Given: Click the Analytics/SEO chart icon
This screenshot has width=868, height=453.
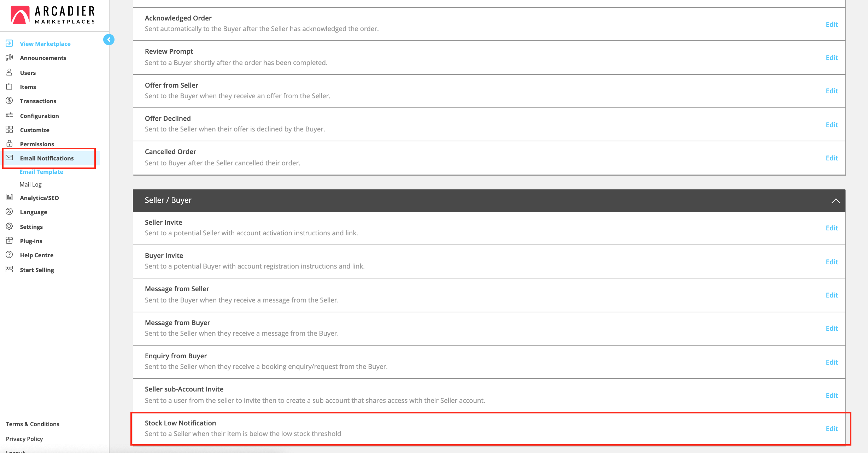Looking at the screenshot, I should (x=10, y=198).
